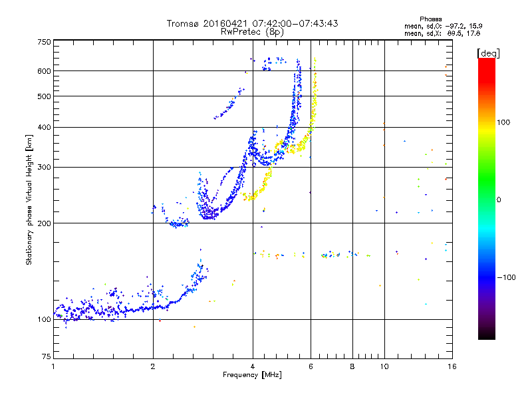532x399 pixels.
Task: Click the '600' y-axis tick label
Action: tap(44, 71)
